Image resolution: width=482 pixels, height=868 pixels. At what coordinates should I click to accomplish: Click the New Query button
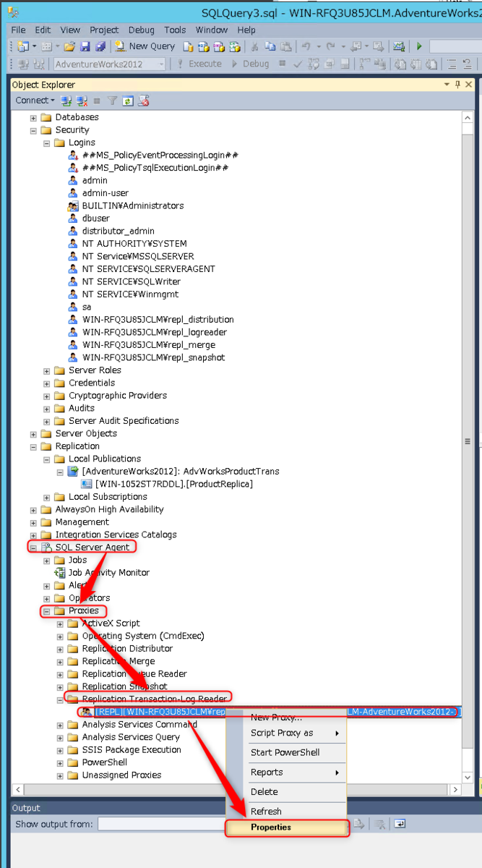145,46
